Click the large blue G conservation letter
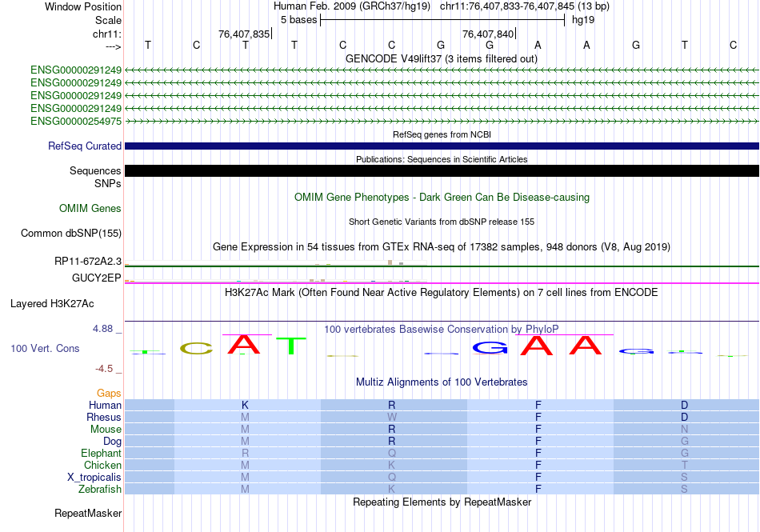The height and width of the screenshot is (532, 760). pos(490,347)
